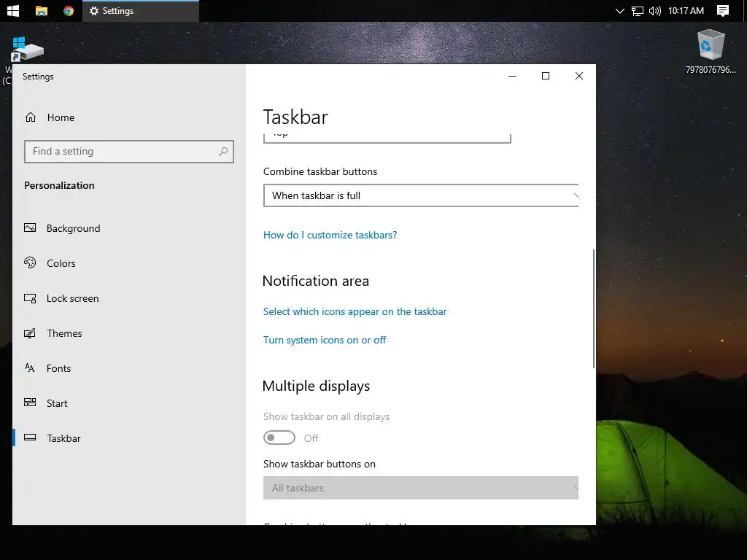Click the Taskbar page title

click(x=295, y=117)
